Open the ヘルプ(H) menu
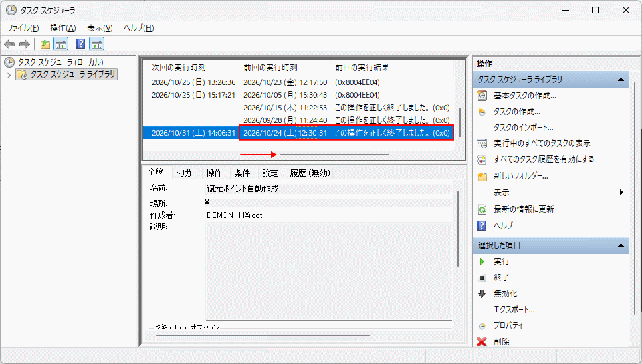This screenshot has width=642, height=364. click(x=139, y=28)
